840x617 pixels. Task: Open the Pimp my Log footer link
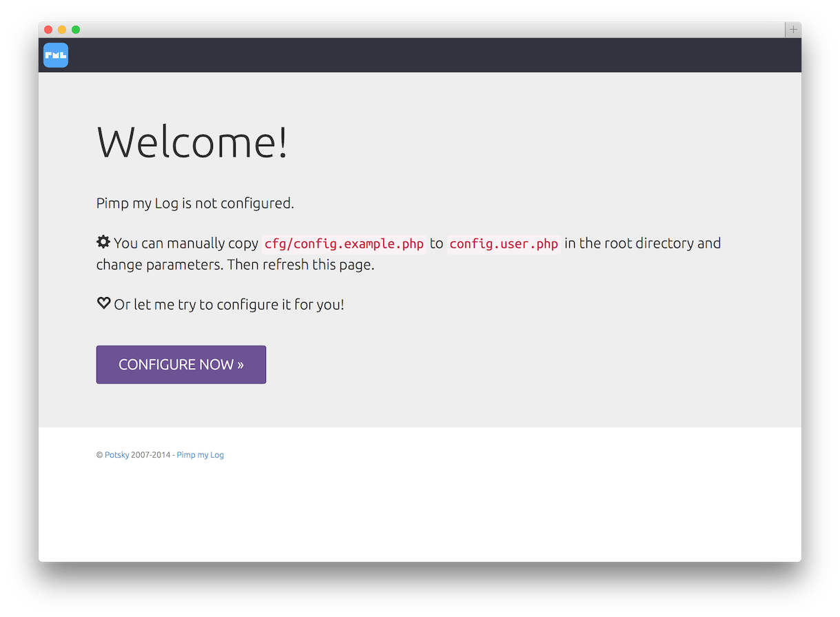pyautogui.click(x=200, y=455)
